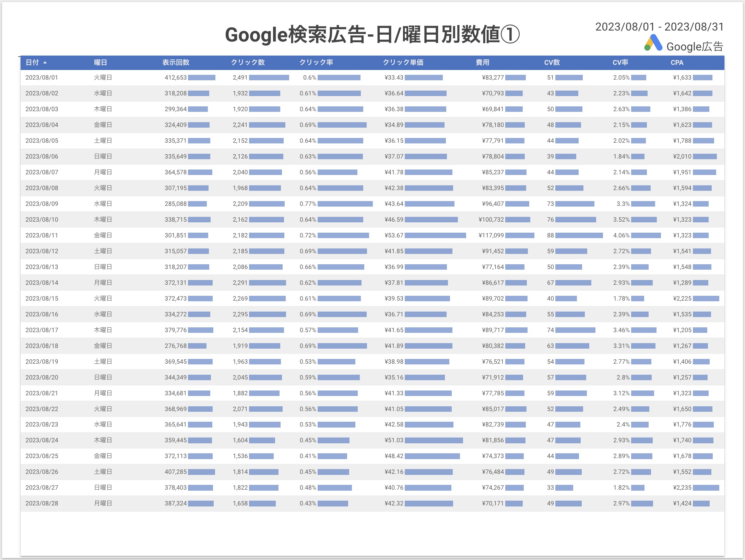Select cost value ¥100,732
This screenshot has height=560, width=745.
pyautogui.click(x=491, y=220)
